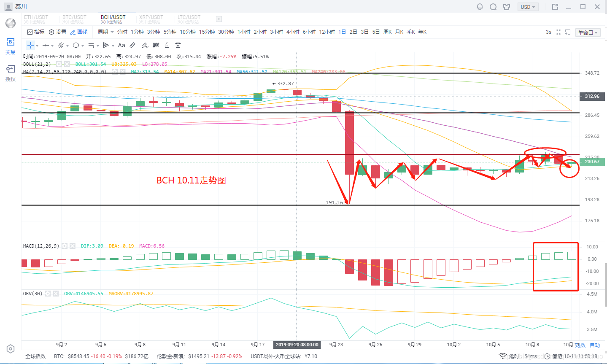
Task: Select the triangle pattern drawing tool
Action: [x=106, y=45]
